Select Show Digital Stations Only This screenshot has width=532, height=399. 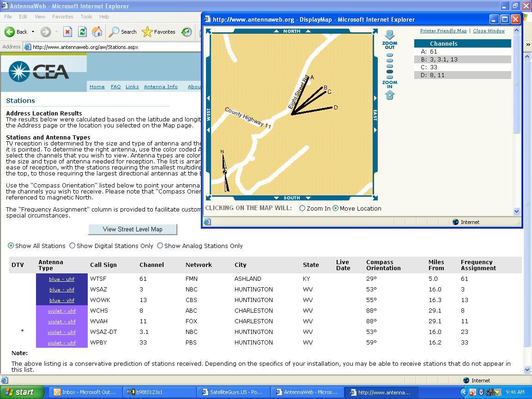click(x=72, y=246)
